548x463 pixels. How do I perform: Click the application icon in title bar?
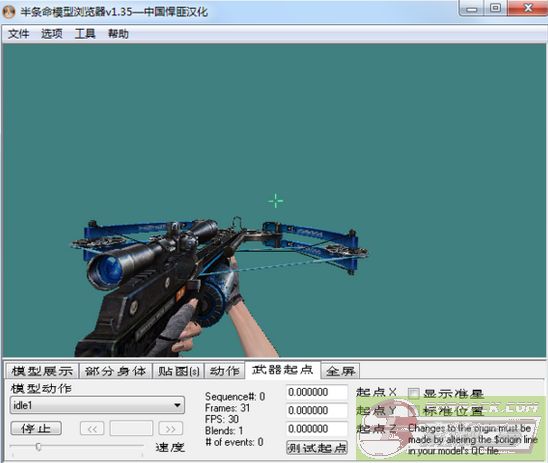click(9, 12)
